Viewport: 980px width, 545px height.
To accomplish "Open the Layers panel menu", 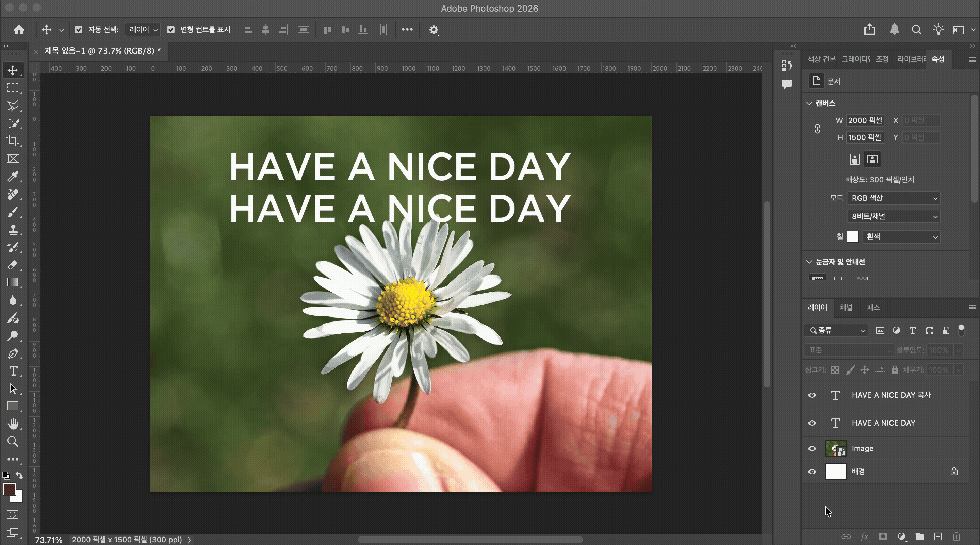I will click(x=972, y=308).
